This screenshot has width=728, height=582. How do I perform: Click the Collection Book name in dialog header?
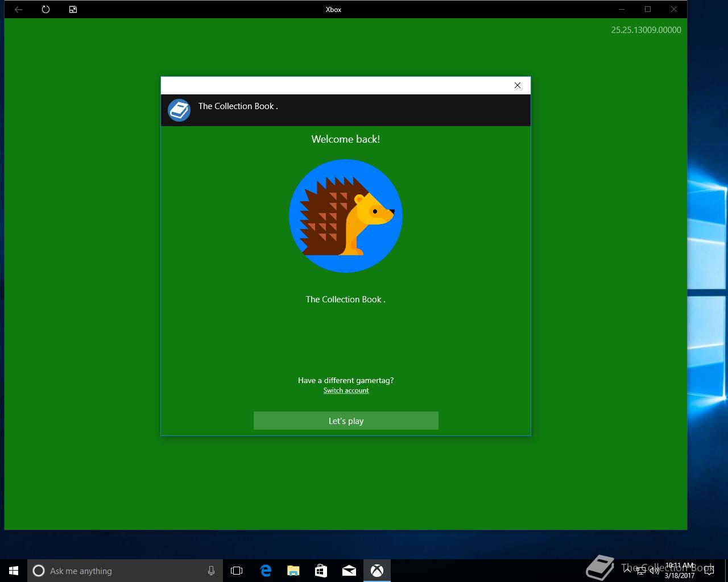(238, 106)
